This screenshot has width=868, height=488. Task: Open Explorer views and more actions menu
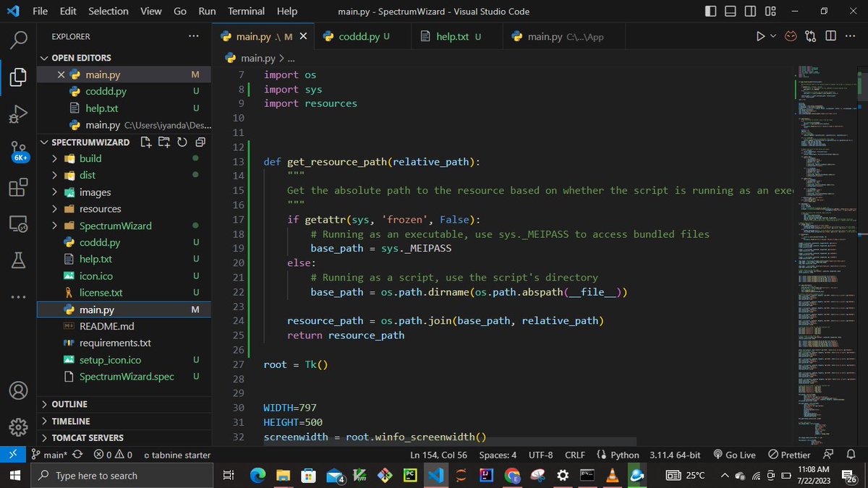coord(193,36)
